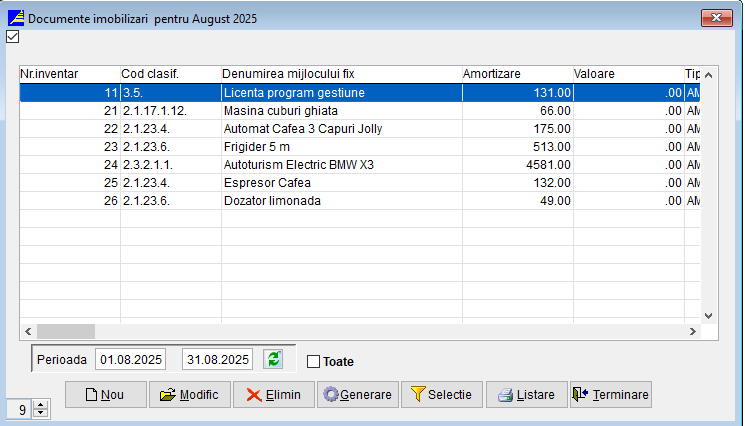Click the application icon in title bar
745x426 pixels.
click(x=15, y=17)
